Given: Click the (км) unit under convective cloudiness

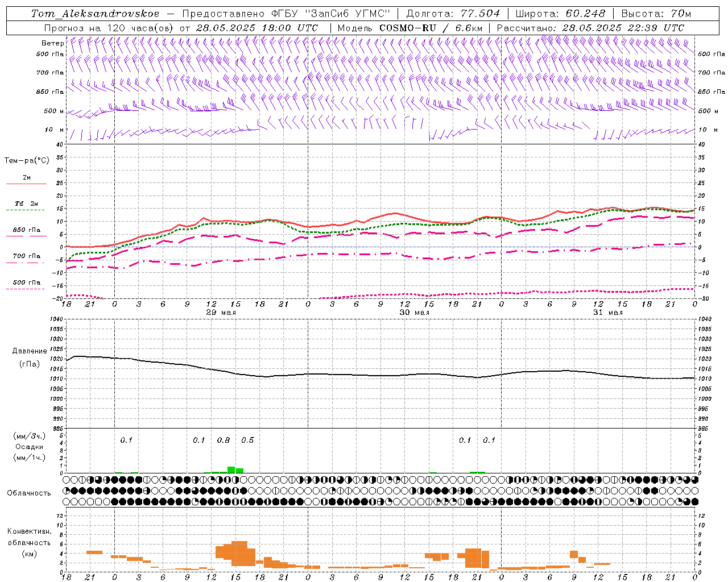Looking at the screenshot, I should pyautogui.click(x=29, y=554).
